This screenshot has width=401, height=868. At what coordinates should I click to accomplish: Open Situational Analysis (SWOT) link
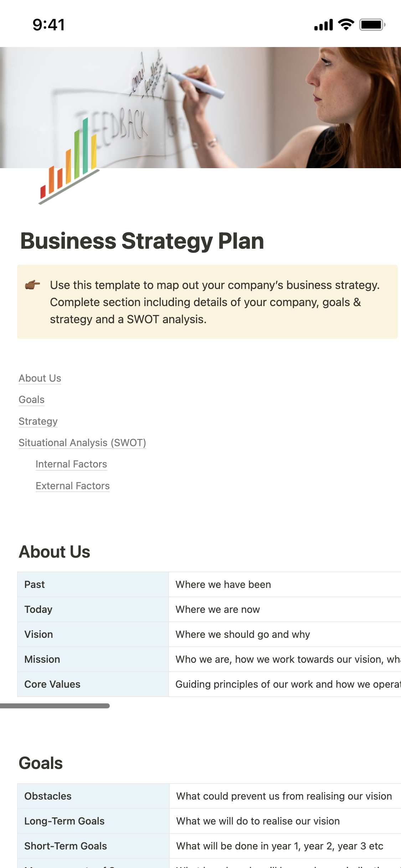pyautogui.click(x=82, y=443)
